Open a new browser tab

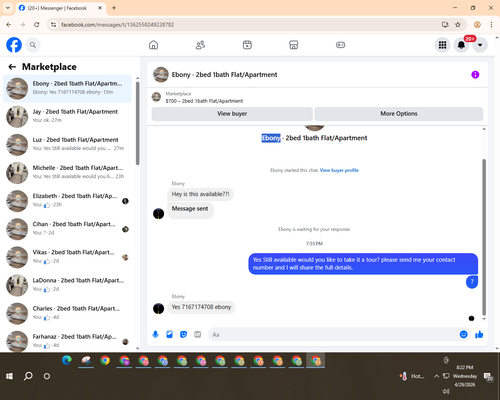pos(114,8)
